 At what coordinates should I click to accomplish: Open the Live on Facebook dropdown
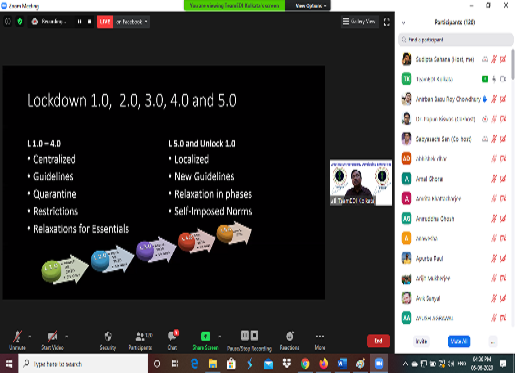132,22
